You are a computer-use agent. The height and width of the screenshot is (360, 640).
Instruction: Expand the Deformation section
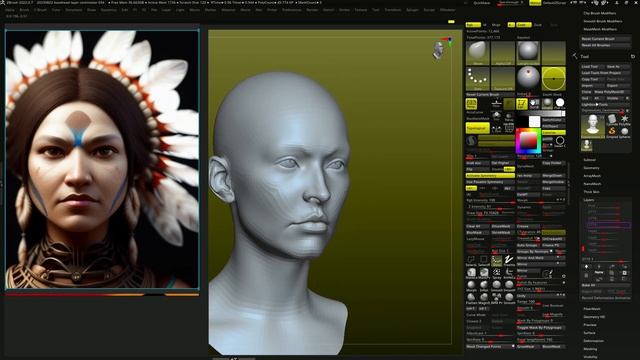[x=593, y=341]
